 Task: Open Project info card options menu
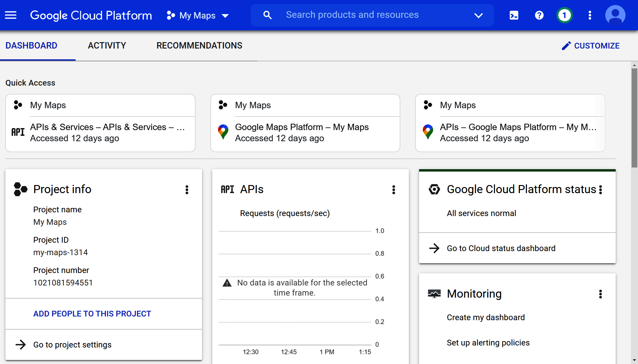tap(187, 190)
